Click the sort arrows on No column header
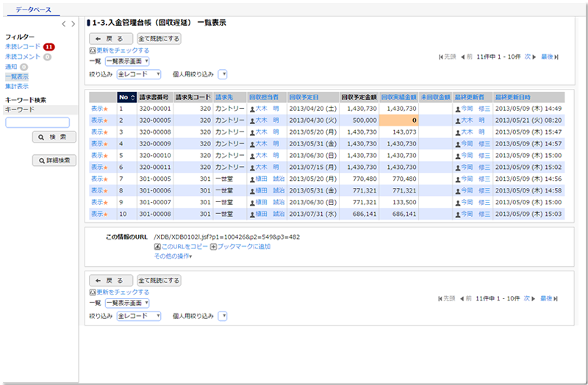The image size is (588, 385). point(132,97)
